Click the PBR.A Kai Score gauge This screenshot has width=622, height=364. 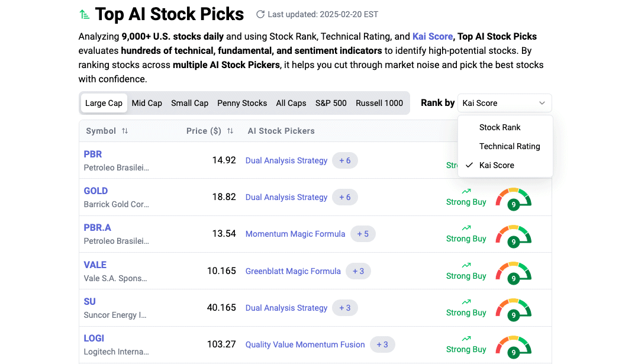[x=513, y=234]
